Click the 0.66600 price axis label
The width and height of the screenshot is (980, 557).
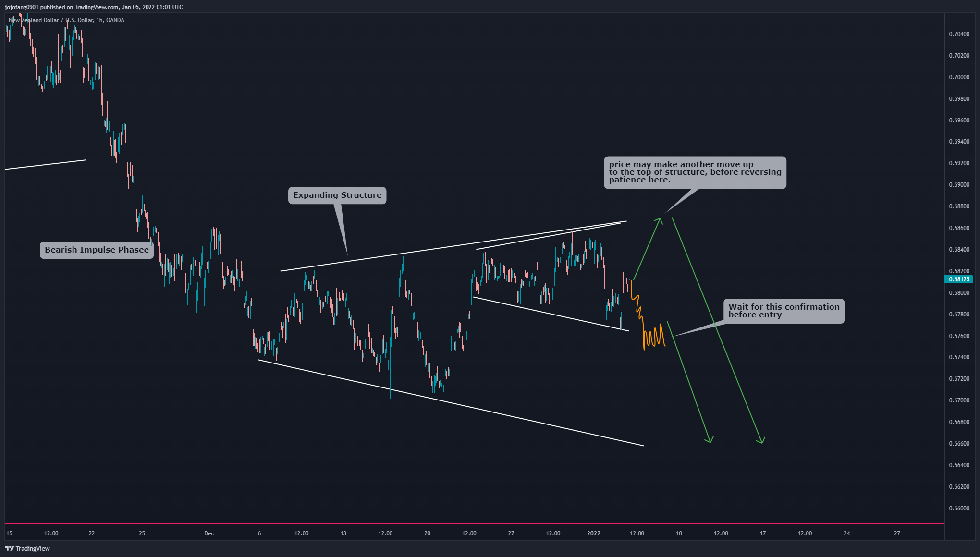959,444
